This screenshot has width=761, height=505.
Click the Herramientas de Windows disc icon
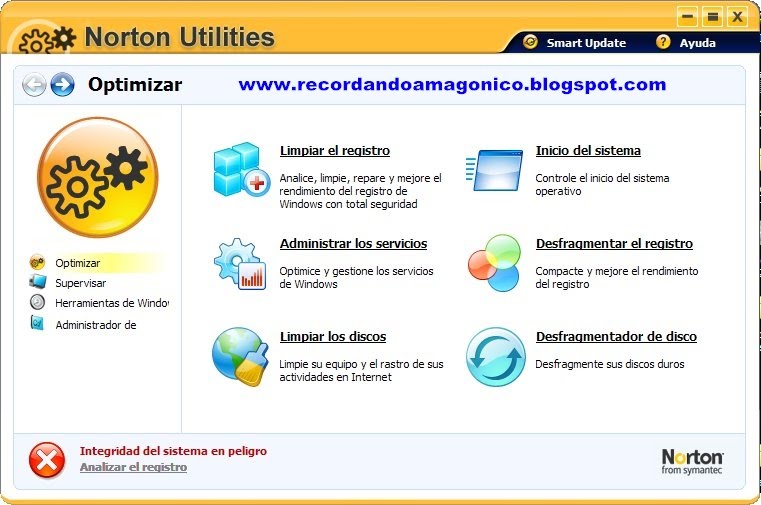click(37, 302)
